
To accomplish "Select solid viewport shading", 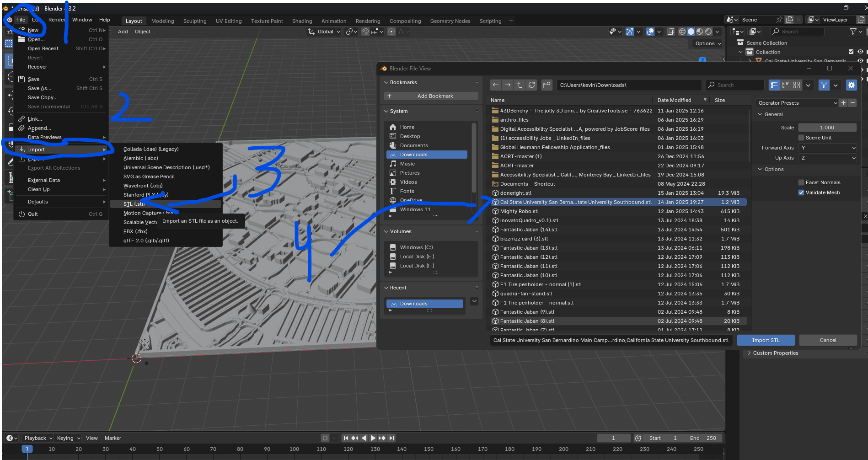I will (691, 32).
